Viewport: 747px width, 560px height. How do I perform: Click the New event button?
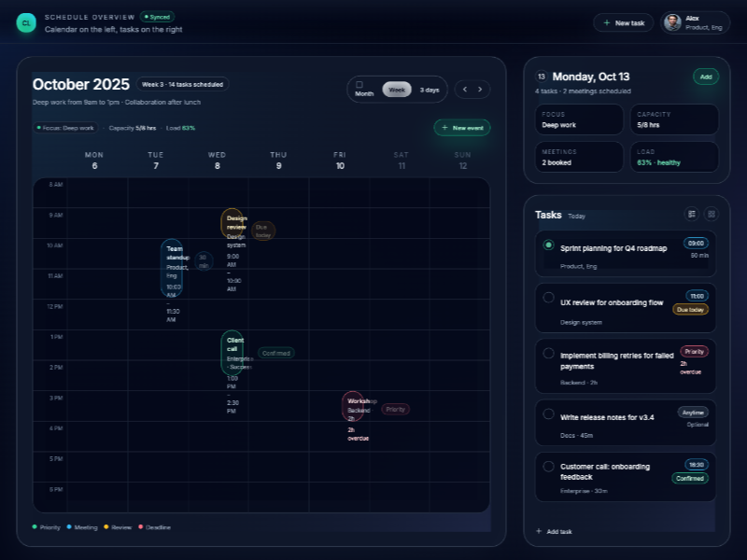point(462,128)
